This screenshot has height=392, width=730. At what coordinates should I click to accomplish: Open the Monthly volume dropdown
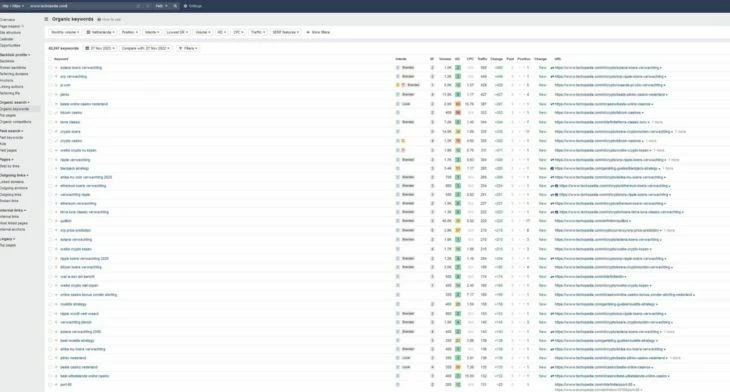65,32
